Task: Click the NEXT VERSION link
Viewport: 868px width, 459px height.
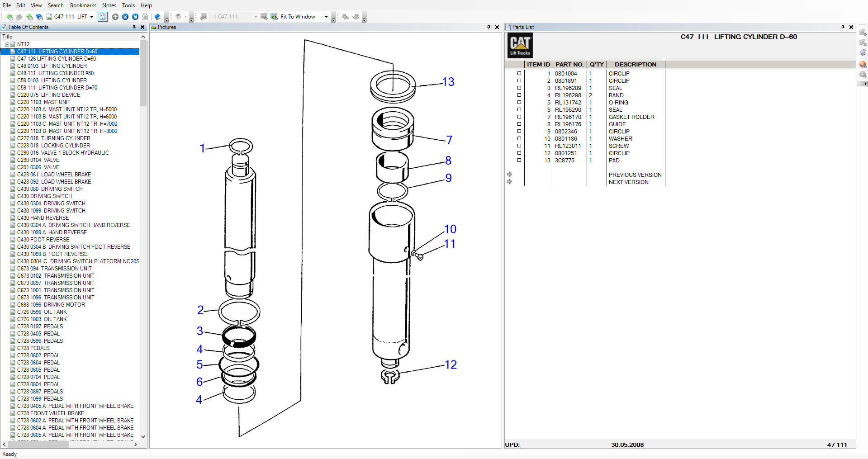Action: 628,182
